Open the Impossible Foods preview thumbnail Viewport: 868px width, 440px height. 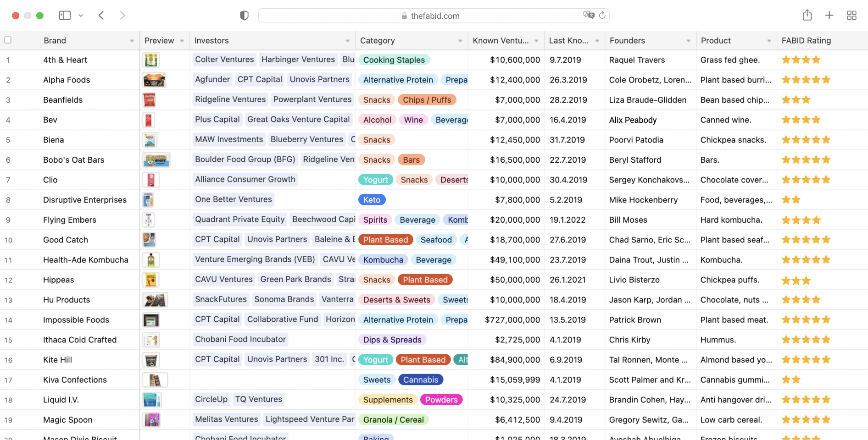pyautogui.click(x=151, y=320)
